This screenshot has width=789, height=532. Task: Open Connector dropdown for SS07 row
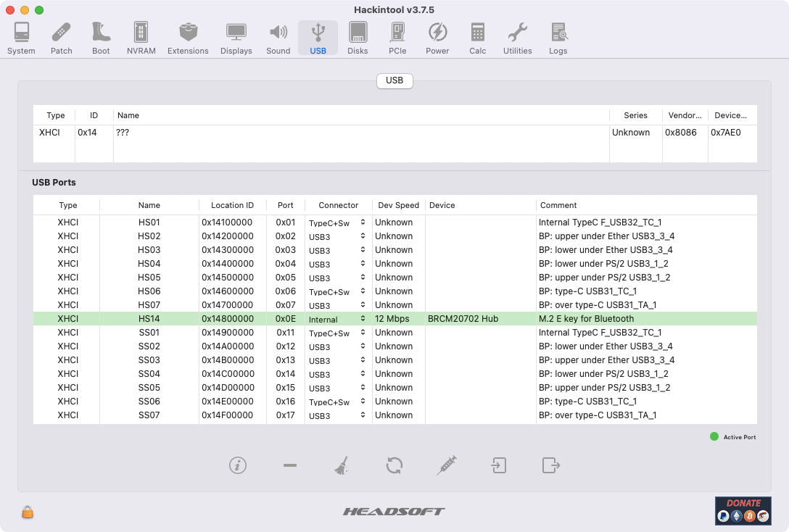pos(337,415)
